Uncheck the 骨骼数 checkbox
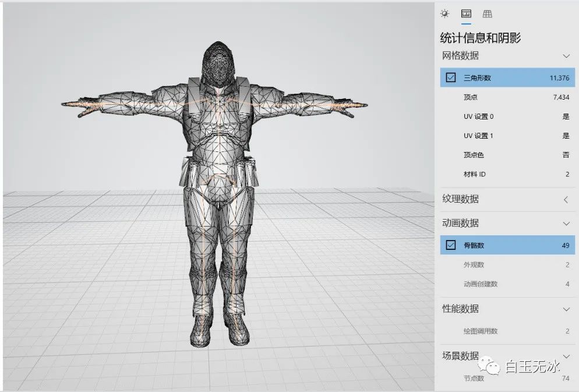The image size is (579, 392). click(x=450, y=245)
